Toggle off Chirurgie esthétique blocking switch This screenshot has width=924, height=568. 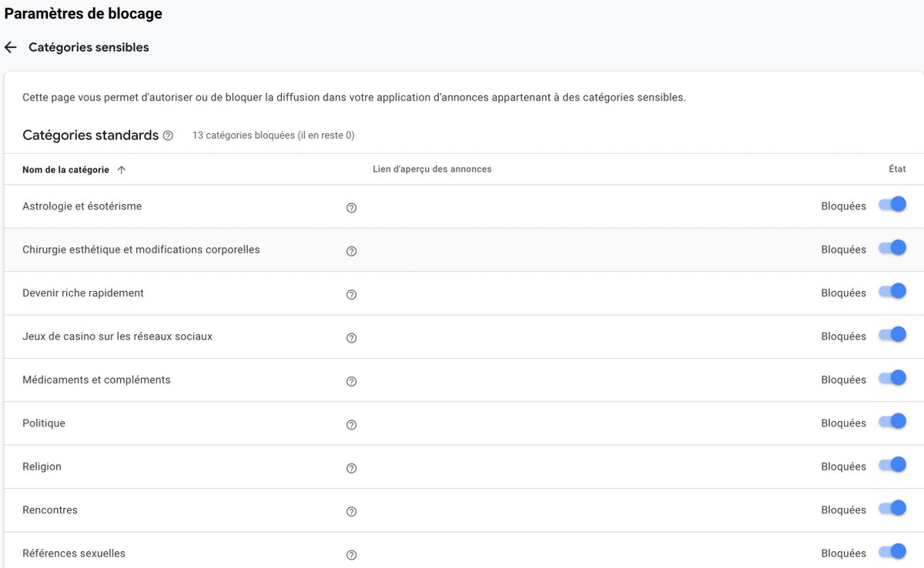[892, 247]
